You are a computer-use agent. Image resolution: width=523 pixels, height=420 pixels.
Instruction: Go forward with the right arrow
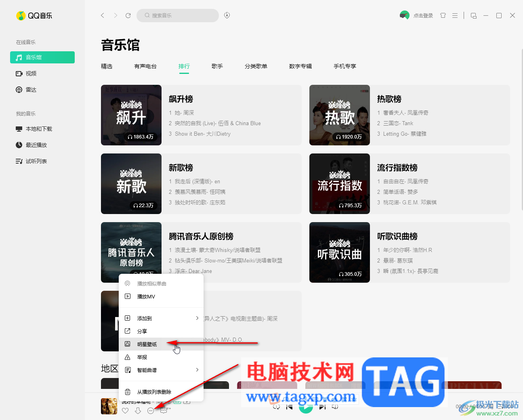(x=116, y=15)
